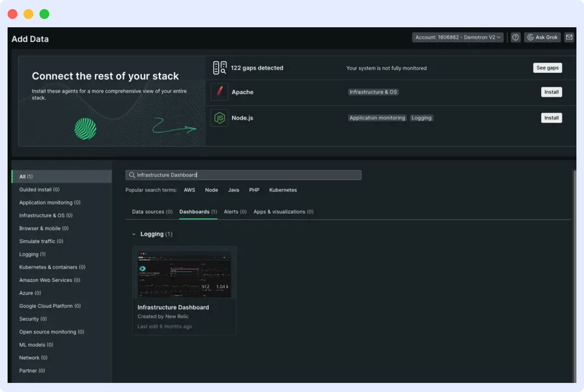Viewport: 584px width, 392px height.
Task: Install the Apache integration
Action: click(x=551, y=92)
